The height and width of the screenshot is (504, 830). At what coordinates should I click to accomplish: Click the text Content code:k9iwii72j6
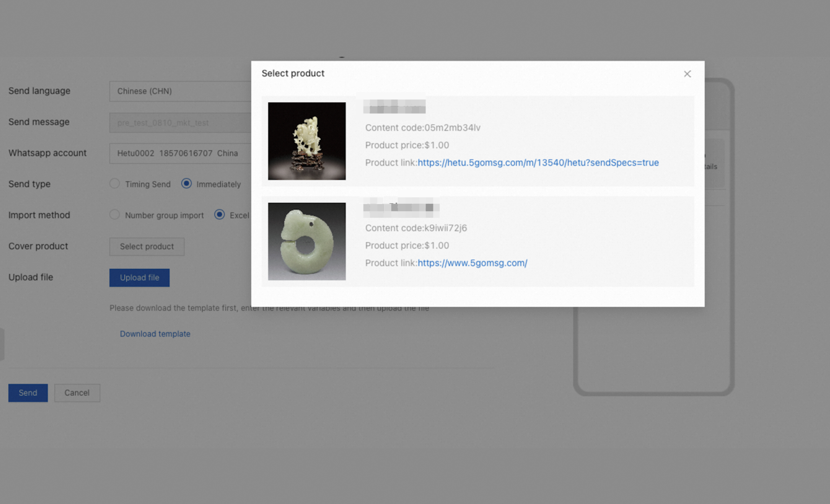coord(416,228)
